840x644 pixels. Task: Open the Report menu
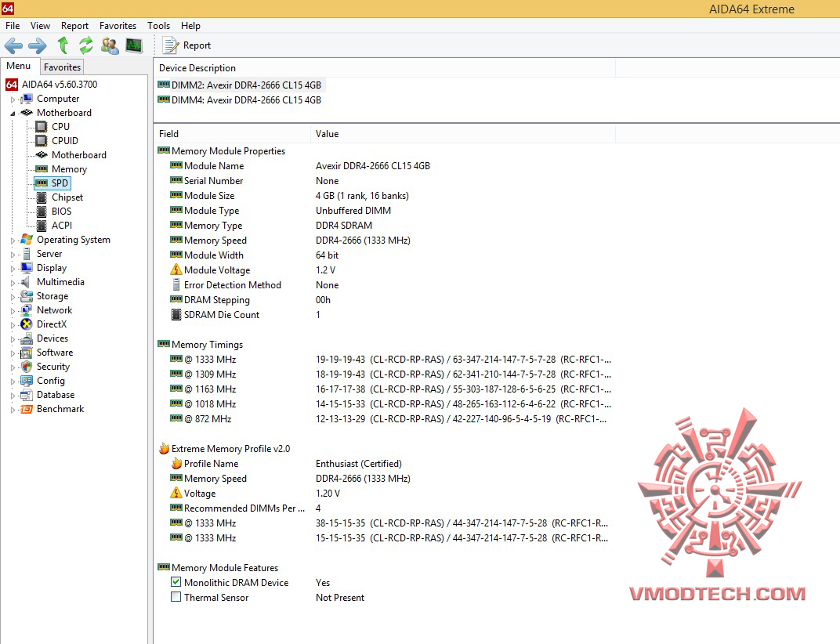74,26
